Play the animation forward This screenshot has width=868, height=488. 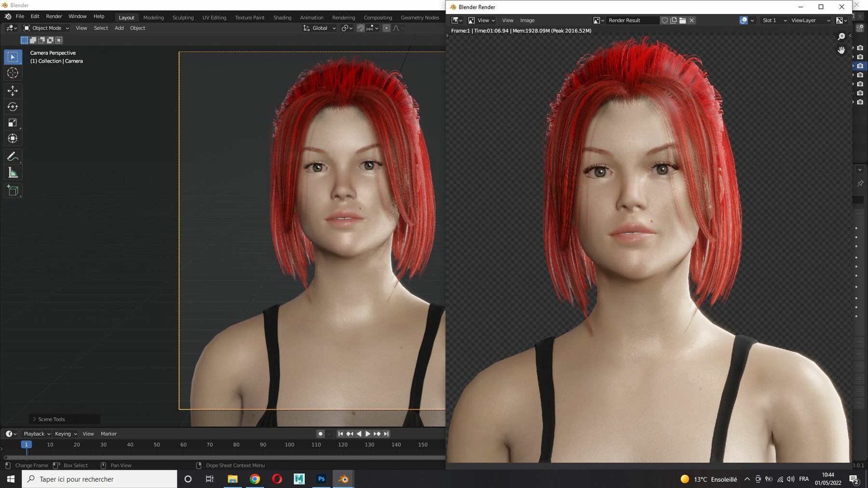[368, 434]
